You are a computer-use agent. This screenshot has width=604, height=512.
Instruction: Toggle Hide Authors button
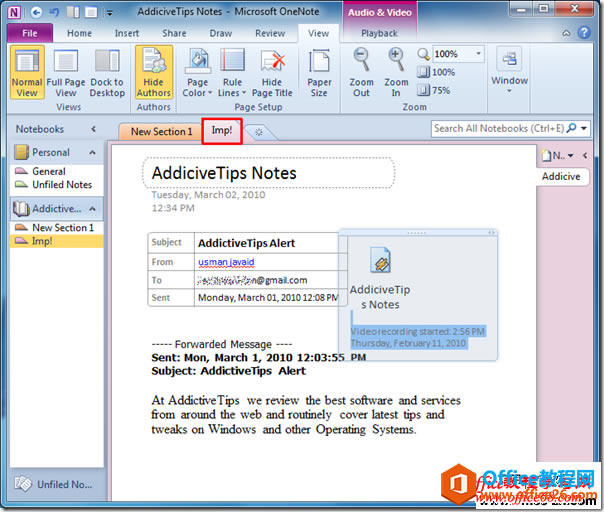pyautogui.click(x=154, y=72)
